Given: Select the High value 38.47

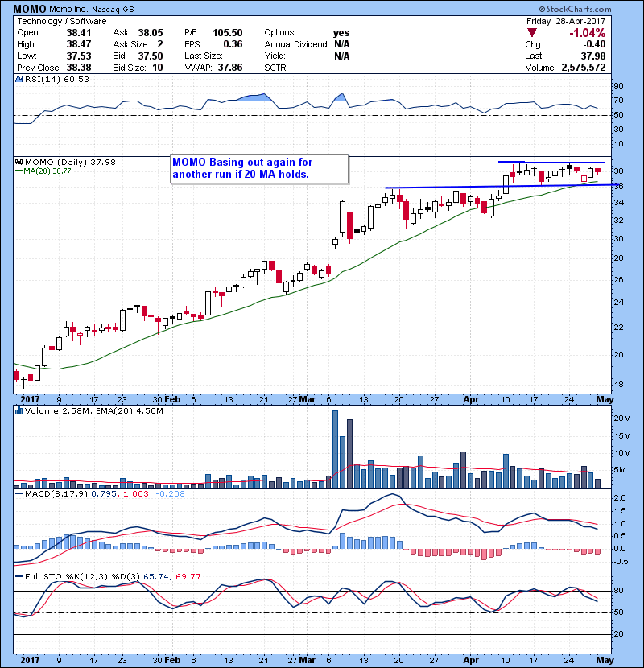Looking at the screenshot, I should coord(79,44).
